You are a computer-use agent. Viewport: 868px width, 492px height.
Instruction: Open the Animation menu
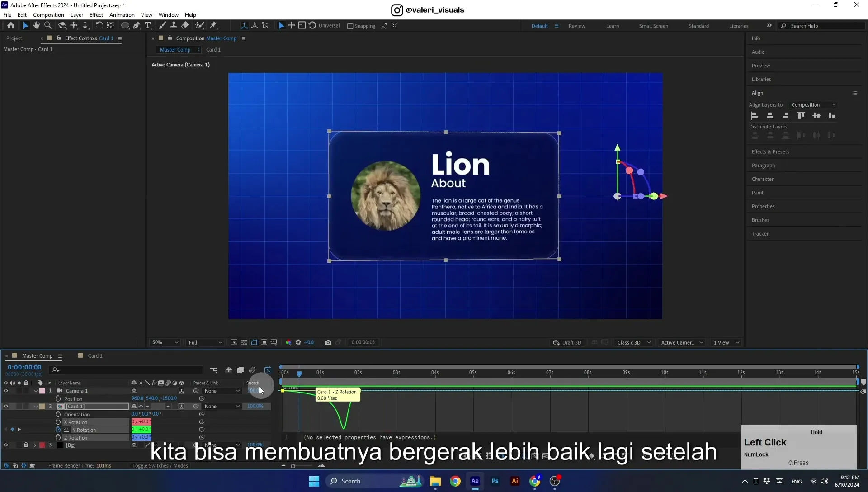pyautogui.click(x=122, y=15)
